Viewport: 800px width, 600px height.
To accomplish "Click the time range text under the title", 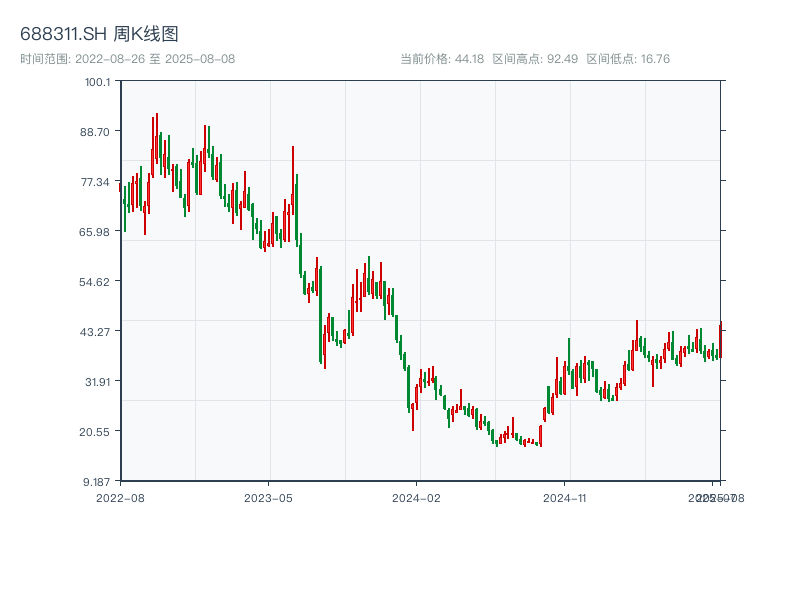I will [x=128, y=59].
